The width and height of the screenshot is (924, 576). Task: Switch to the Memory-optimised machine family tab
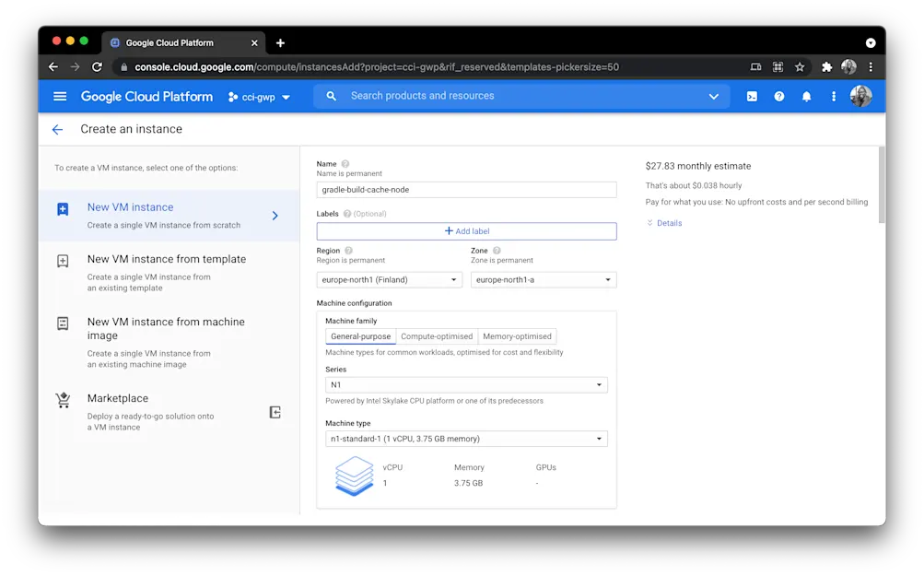tap(516, 335)
